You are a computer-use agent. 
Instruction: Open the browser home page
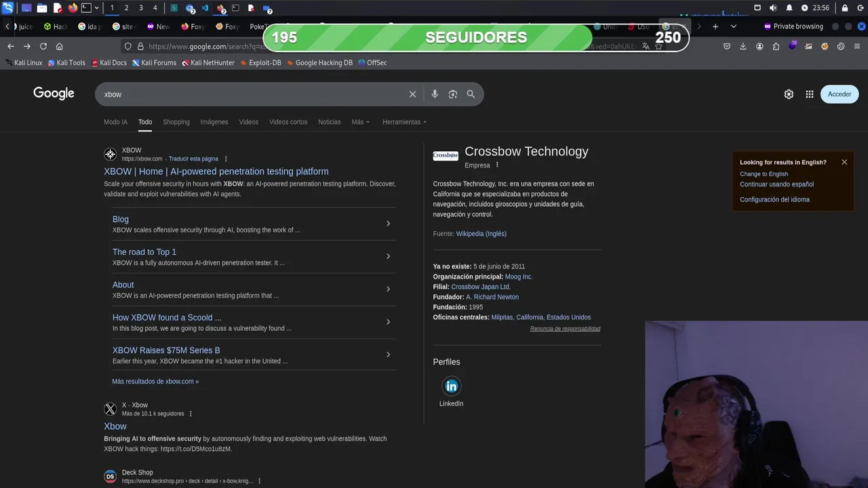pyautogui.click(x=60, y=46)
